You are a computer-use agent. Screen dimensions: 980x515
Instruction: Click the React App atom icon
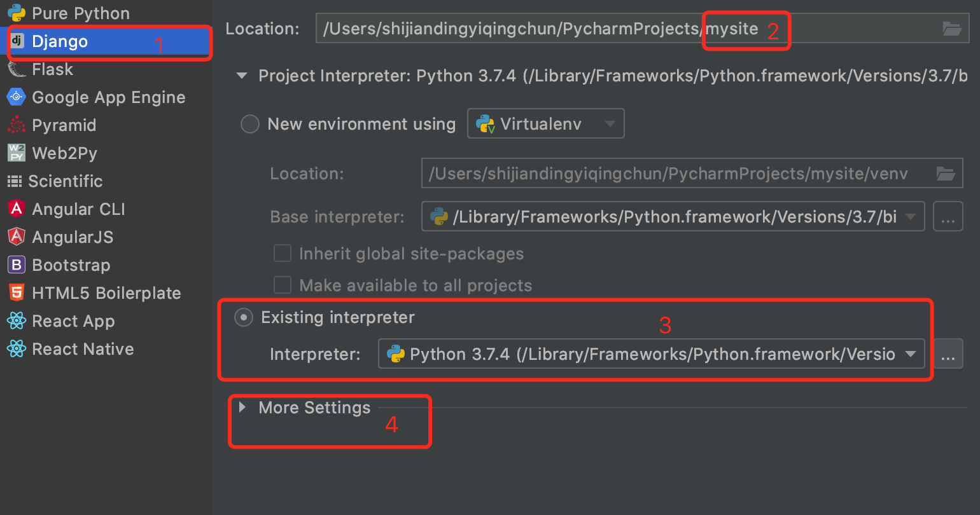(x=17, y=321)
